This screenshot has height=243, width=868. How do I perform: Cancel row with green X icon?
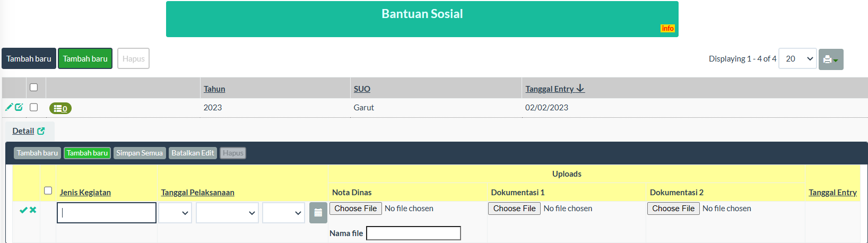(x=33, y=210)
